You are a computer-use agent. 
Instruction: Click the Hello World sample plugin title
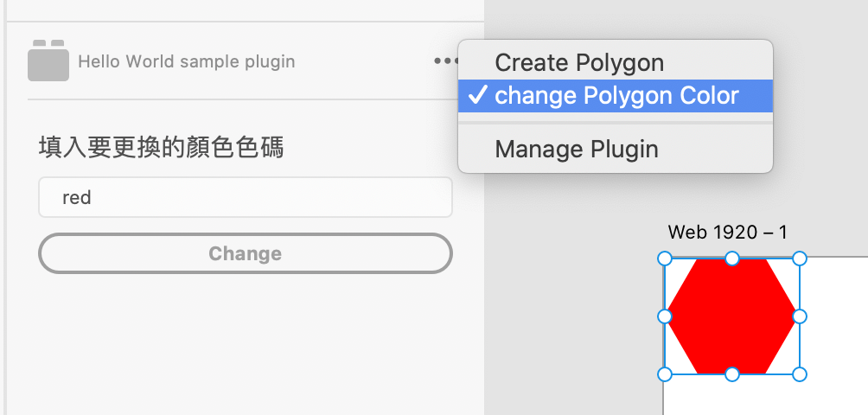(x=186, y=61)
